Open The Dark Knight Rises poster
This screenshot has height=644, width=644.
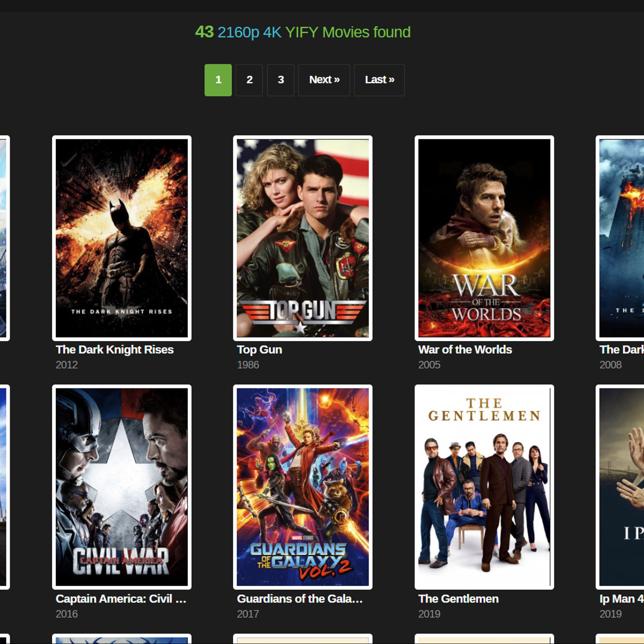[122, 238]
